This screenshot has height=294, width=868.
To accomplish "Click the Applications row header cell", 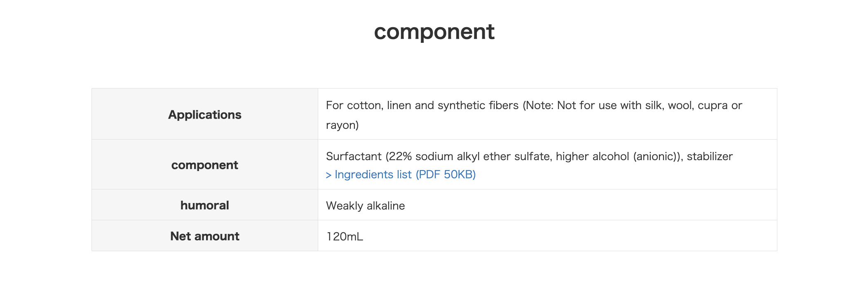I will [x=205, y=114].
